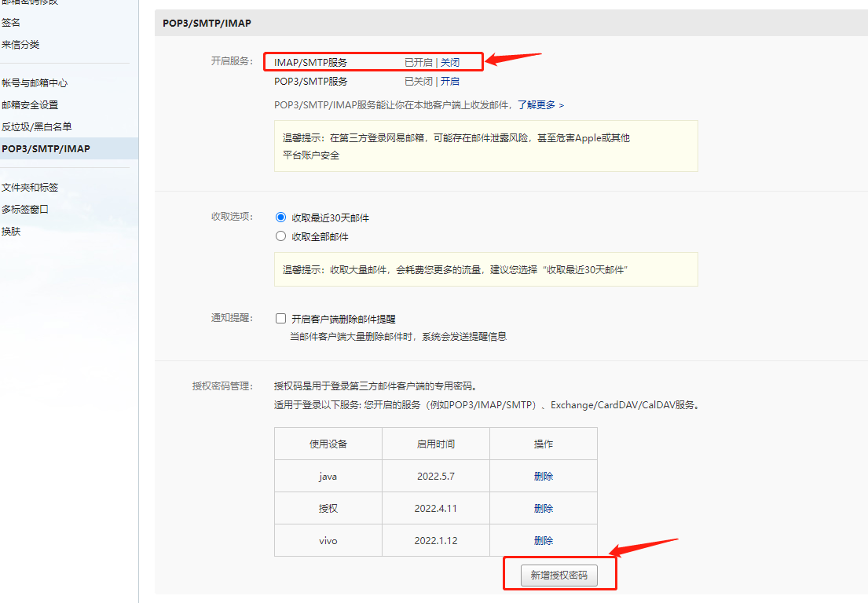
Task: Click 开启 link for POP3/SMTP服务
Action: pyautogui.click(x=449, y=82)
